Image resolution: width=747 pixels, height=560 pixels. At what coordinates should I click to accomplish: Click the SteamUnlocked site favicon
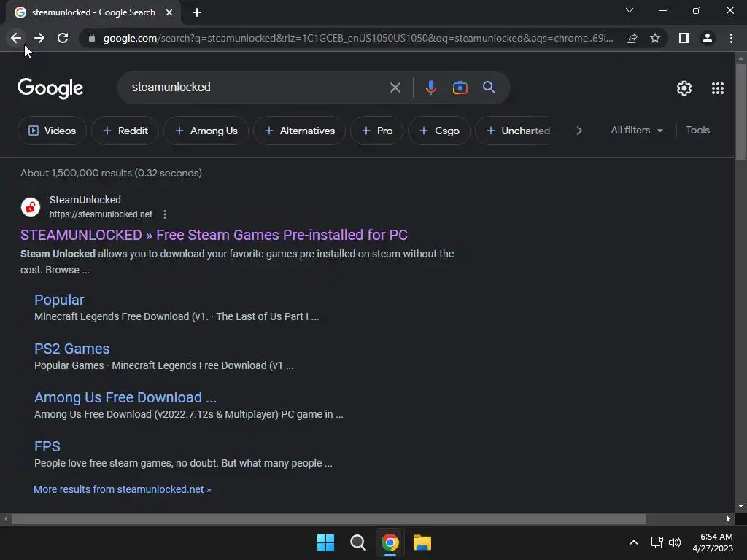(x=31, y=207)
